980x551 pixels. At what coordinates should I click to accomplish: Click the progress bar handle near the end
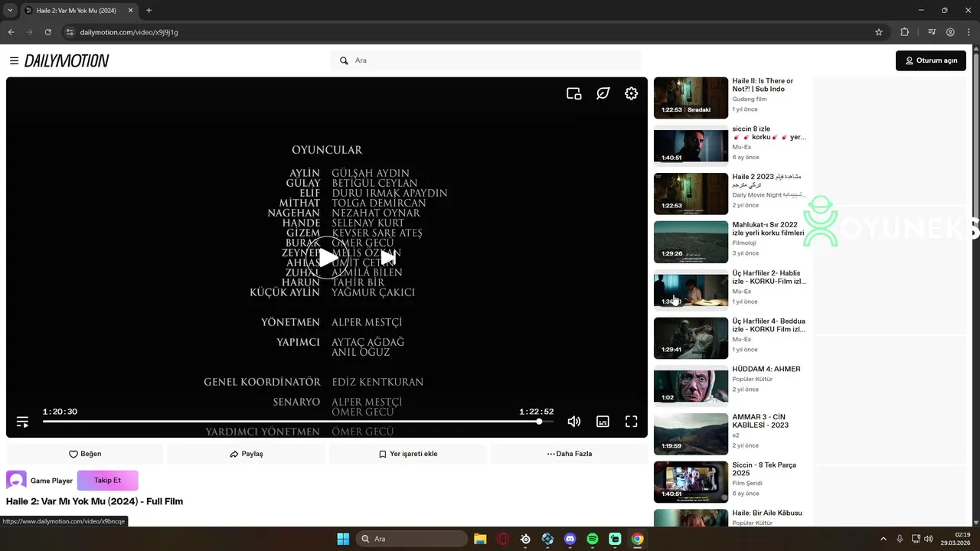(540, 422)
